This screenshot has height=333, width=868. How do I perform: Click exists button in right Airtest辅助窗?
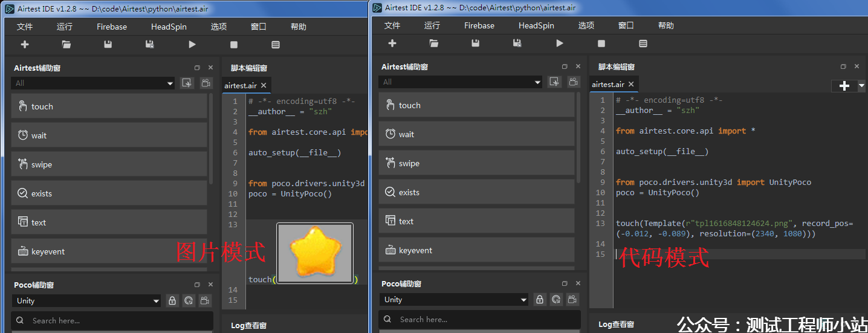coord(477,192)
